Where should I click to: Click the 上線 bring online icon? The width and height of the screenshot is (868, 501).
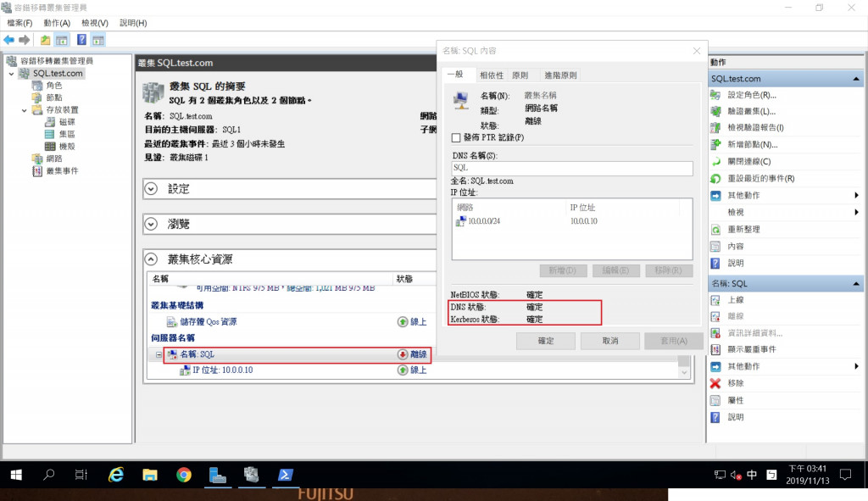pyautogui.click(x=715, y=300)
